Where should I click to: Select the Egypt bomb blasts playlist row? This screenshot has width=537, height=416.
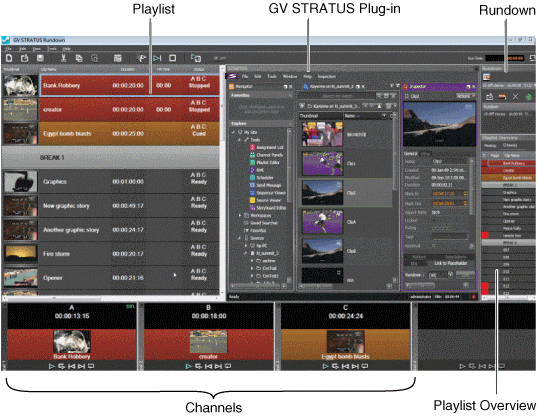(x=129, y=134)
